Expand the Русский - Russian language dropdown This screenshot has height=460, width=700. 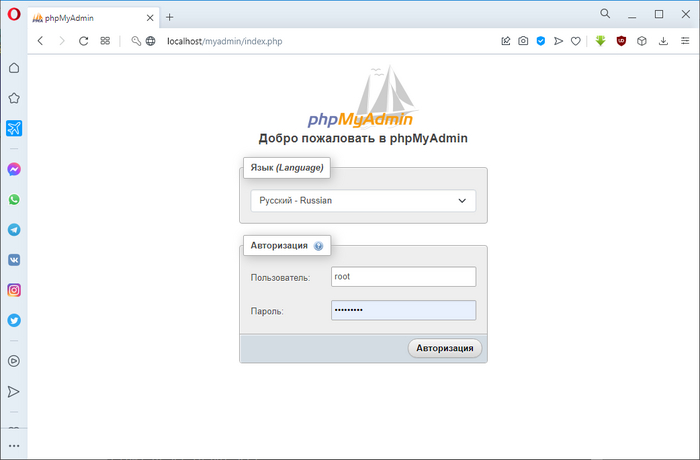[x=363, y=201]
